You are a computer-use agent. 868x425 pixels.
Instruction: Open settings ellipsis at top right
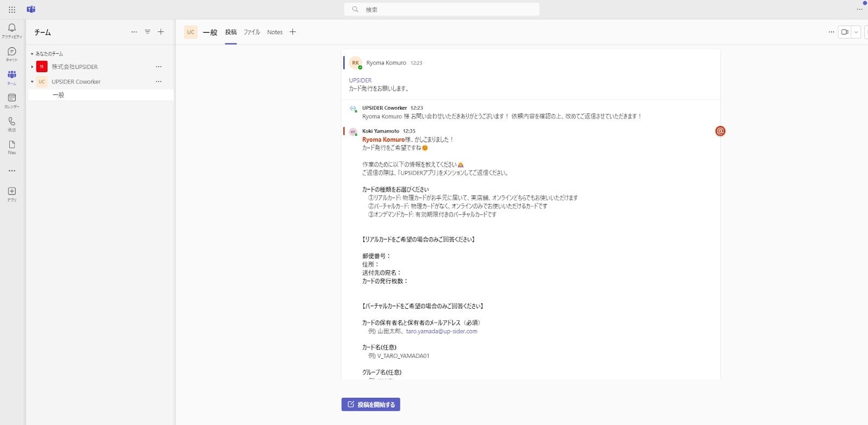(x=859, y=9)
